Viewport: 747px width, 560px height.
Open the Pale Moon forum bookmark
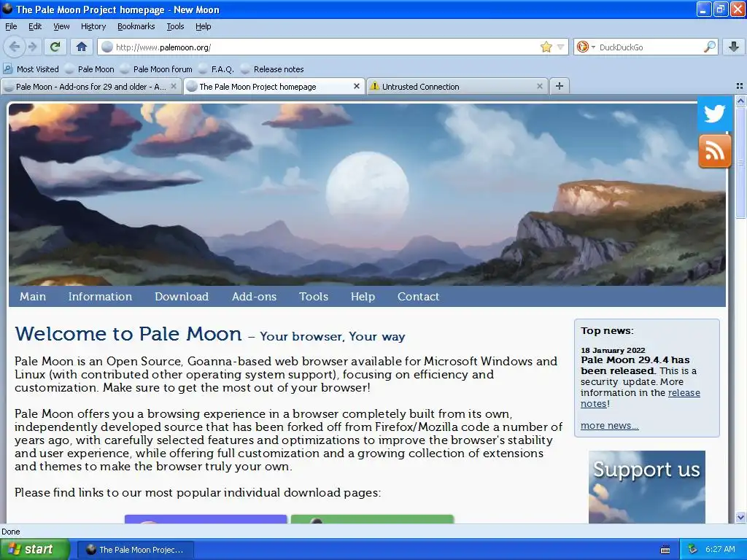tap(156, 69)
